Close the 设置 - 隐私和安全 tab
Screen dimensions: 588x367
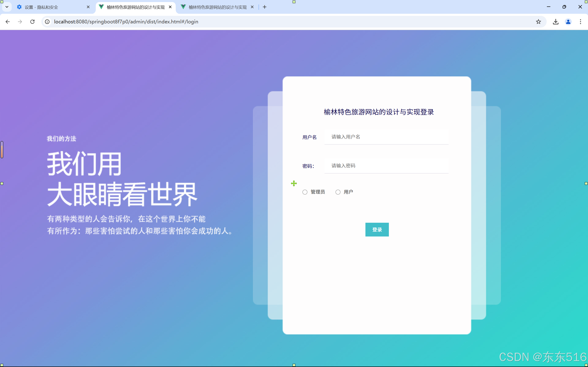pyautogui.click(x=88, y=7)
